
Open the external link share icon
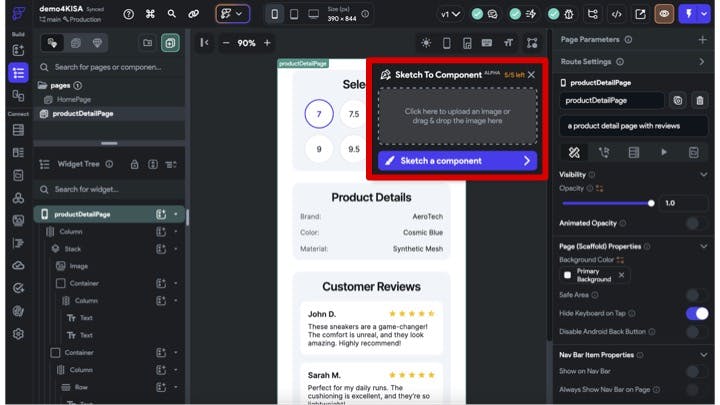click(640, 14)
